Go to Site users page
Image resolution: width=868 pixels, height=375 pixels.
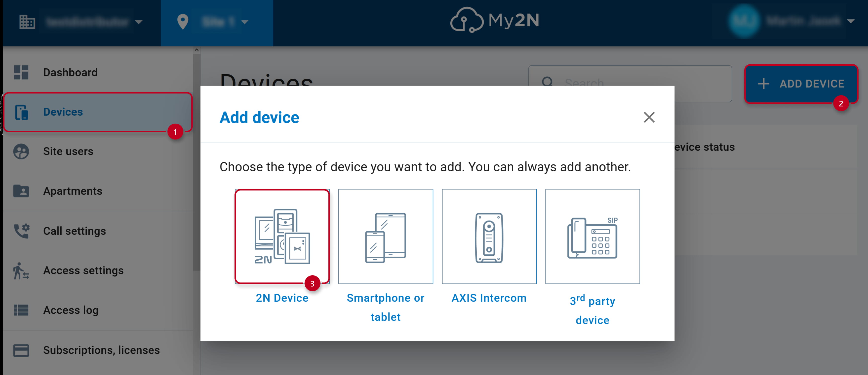click(98, 151)
